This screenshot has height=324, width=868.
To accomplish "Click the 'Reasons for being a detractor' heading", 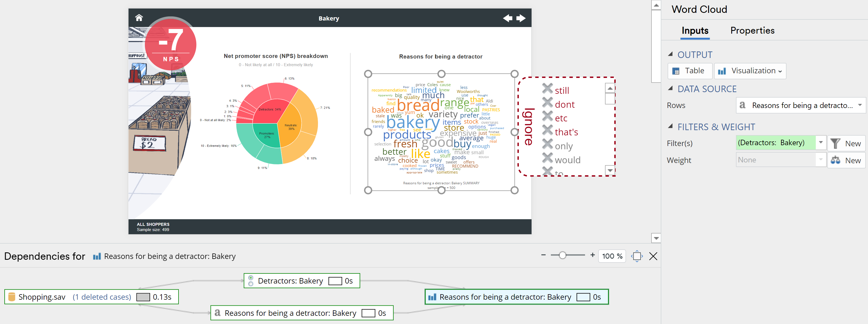I will coord(441,57).
